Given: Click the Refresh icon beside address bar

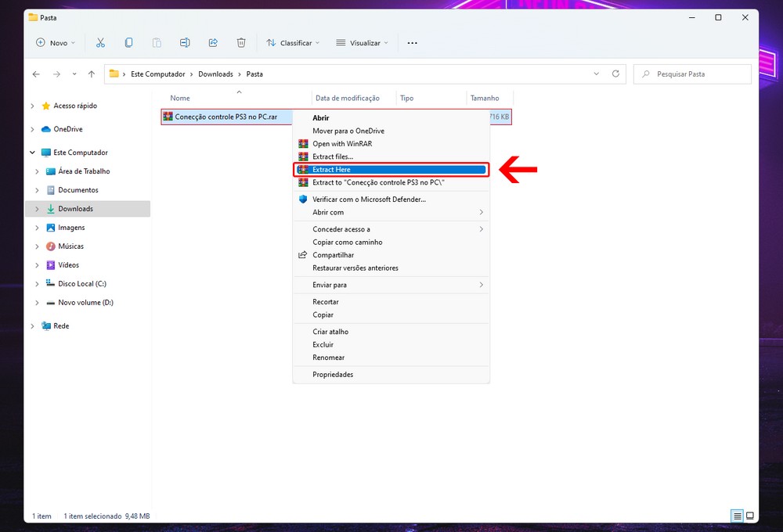Looking at the screenshot, I should (615, 74).
